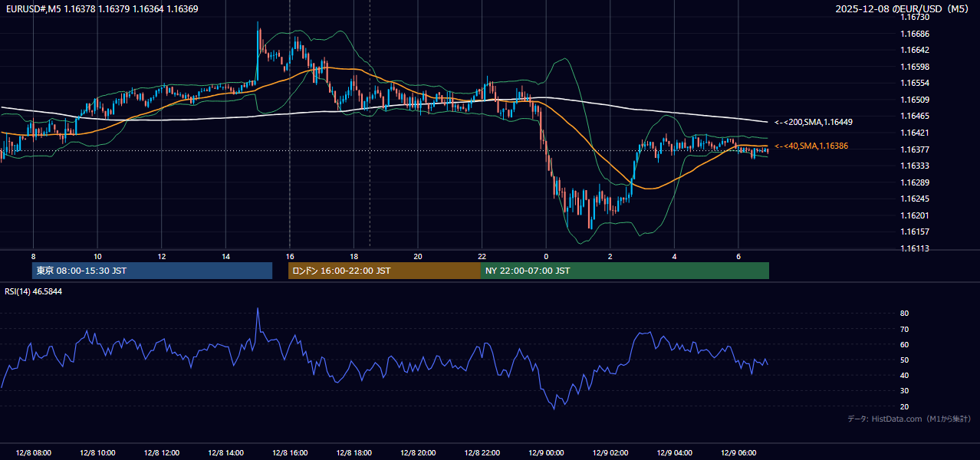The image size is (980, 460).
Task: Click the RSI 30 level label
Action: pyautogui.click(x=905, y=391)
